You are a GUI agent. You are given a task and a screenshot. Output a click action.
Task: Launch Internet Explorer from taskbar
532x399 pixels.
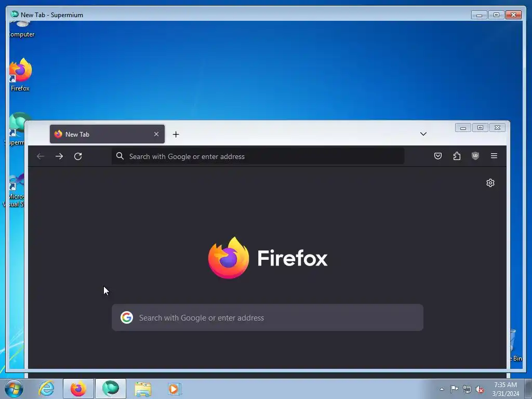pos(46,389)
